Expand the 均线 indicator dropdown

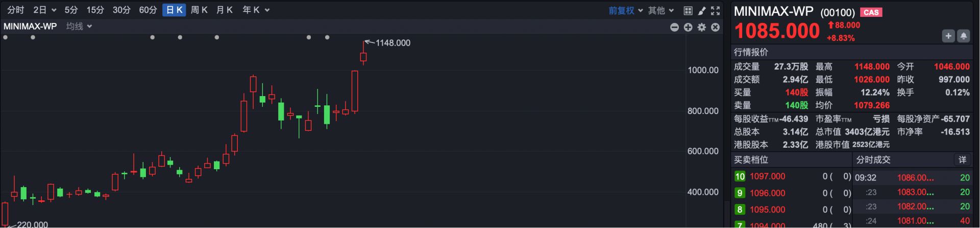[79, 26]
